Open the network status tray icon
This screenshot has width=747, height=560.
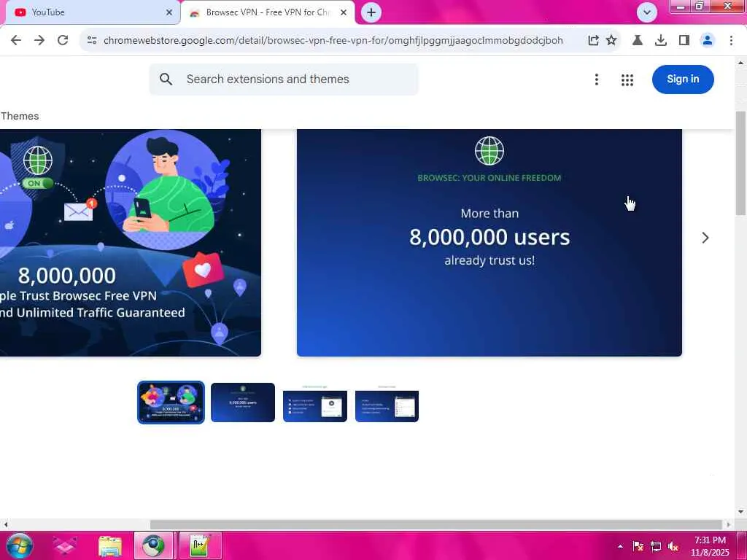tap(656, 546)
